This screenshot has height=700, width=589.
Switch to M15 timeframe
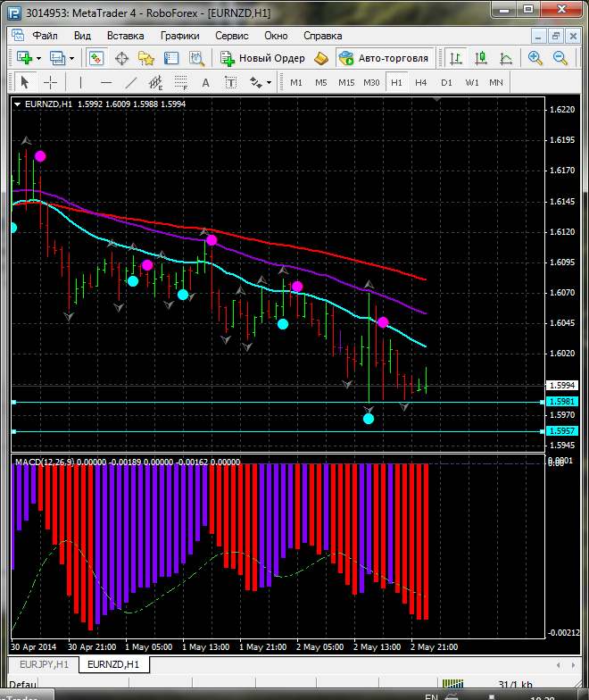pos(346,82)
